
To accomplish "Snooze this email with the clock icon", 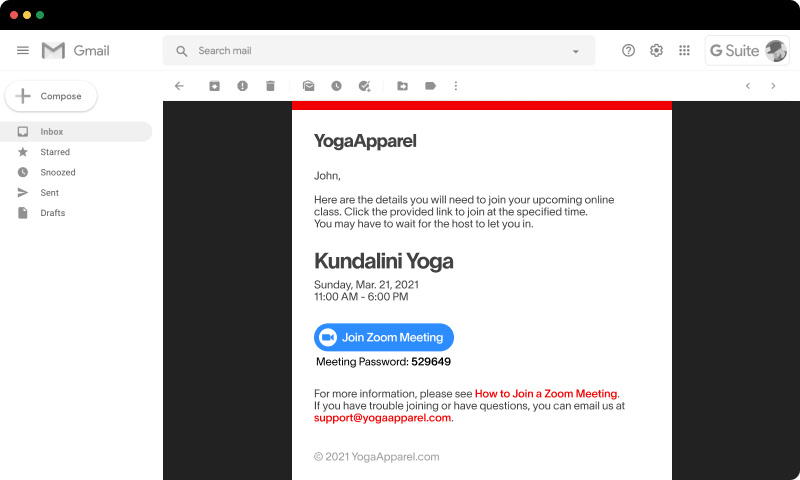I will click(x=336, y=86).
